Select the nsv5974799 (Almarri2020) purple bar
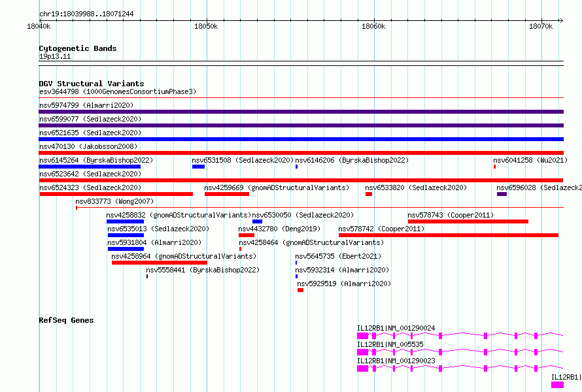582x392 pixels. click(x=301, y=112)
